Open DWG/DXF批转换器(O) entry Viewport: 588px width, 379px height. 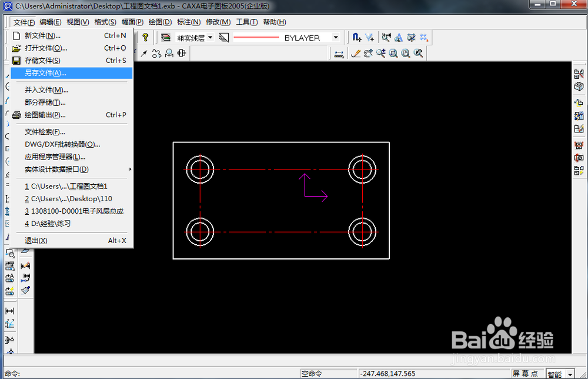[x=72, y=144]
